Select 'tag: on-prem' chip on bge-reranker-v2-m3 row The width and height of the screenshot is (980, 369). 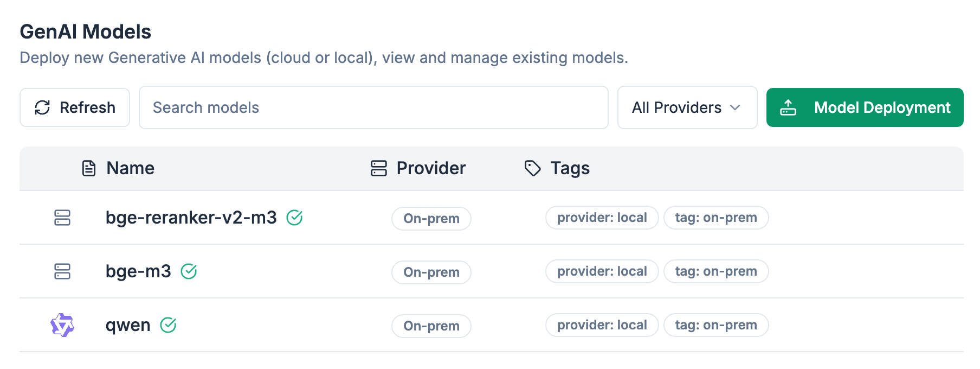point(715,218)
